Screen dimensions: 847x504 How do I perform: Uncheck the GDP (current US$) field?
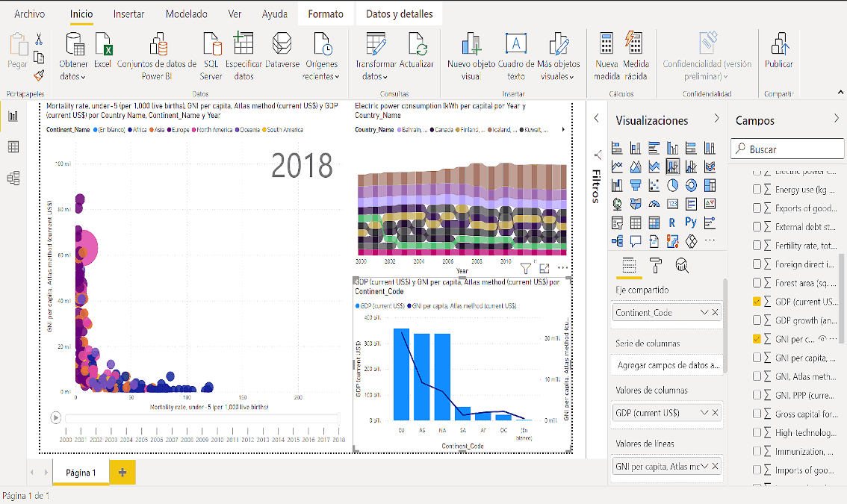click(x=757, y=302)
